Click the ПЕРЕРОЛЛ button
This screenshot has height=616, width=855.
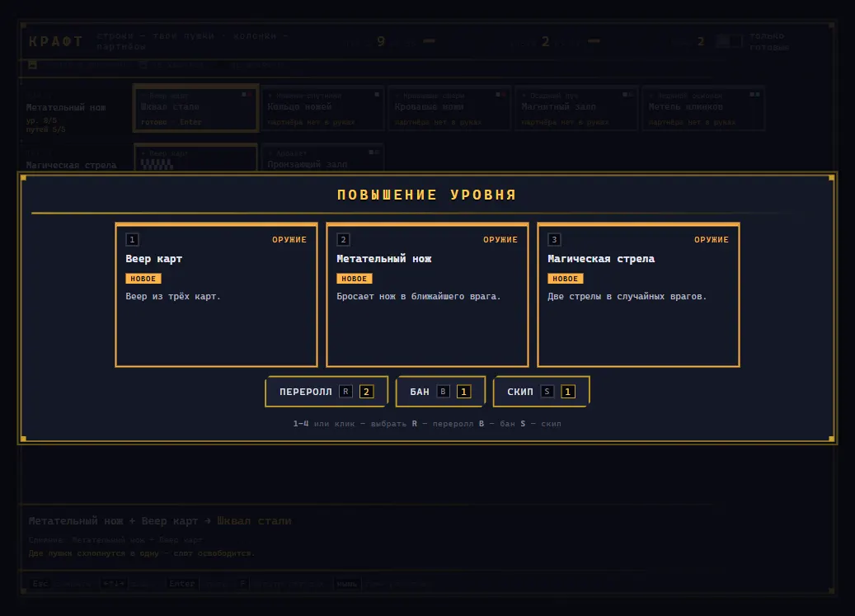(x=326, y=392)
